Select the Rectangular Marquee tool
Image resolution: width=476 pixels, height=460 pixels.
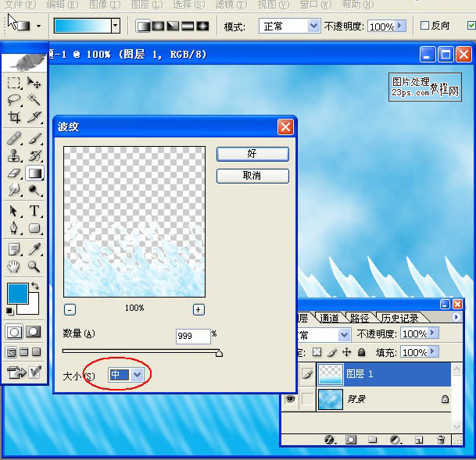point(13,83)
